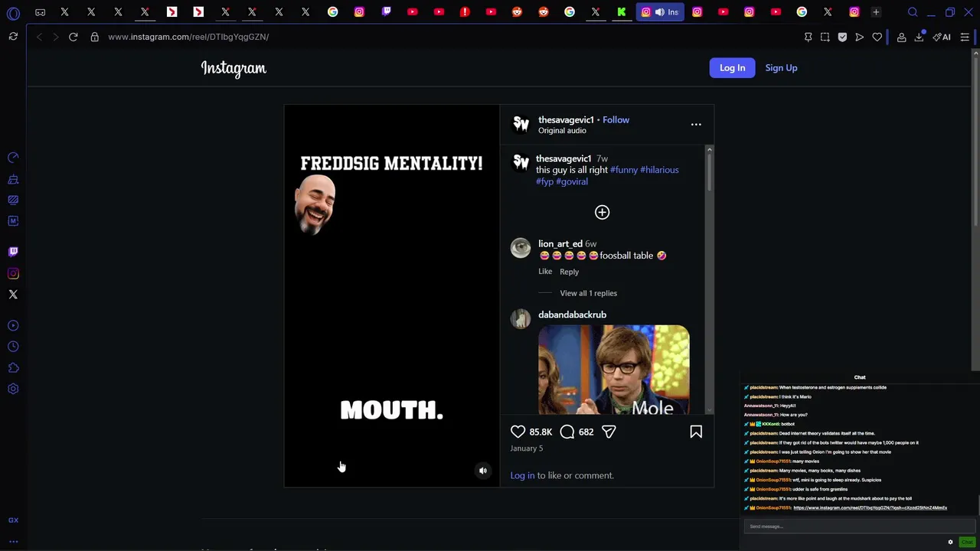Viewport: 980px width, 551px height.
Task: Open sidebar three-dot setup menu
Action: [x=13, y=542]
